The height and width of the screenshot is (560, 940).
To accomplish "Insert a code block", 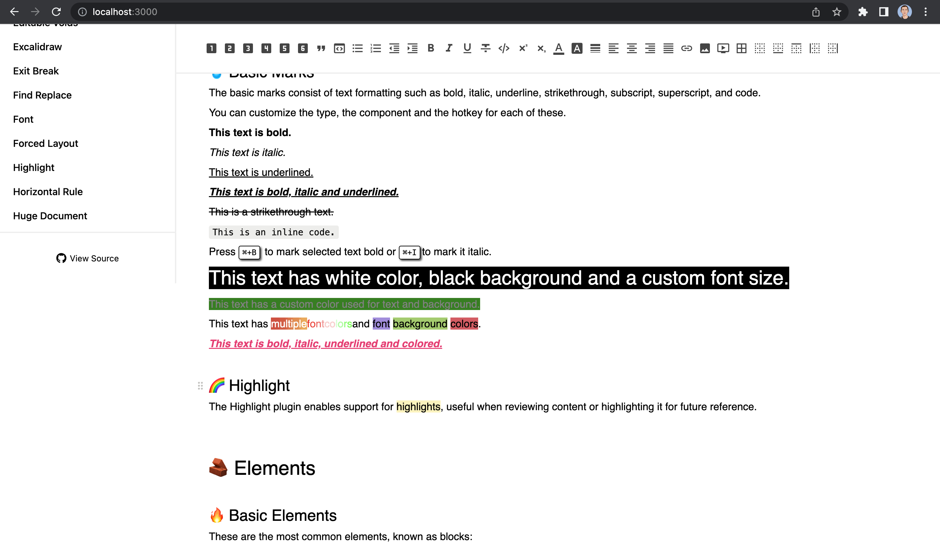I will 339,48.
